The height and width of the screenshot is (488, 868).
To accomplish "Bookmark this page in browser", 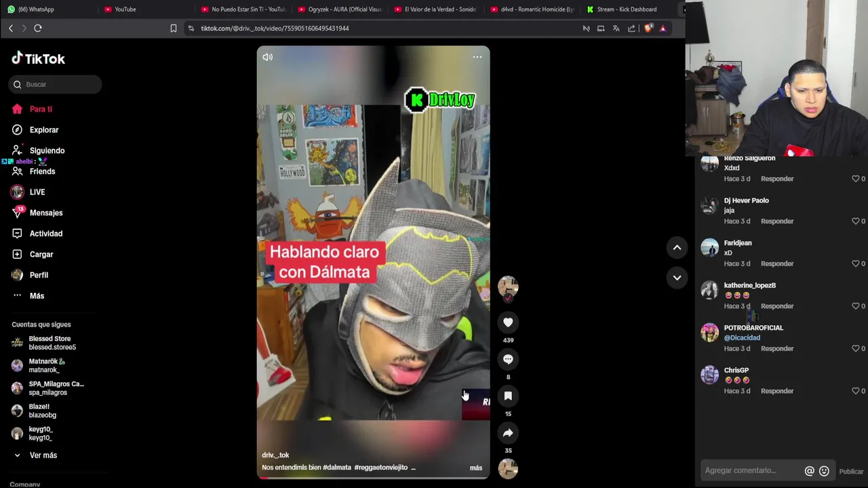I will coord(174,28).
